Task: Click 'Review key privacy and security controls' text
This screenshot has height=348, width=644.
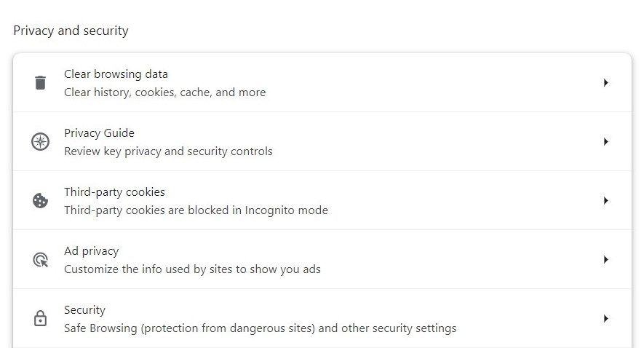Action: click(168, 151)
